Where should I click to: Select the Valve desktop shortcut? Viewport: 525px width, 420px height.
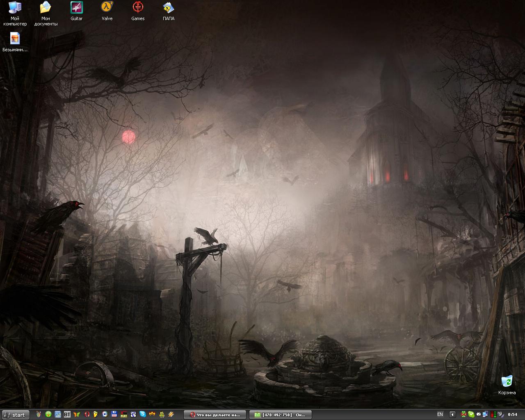point(107,11)
